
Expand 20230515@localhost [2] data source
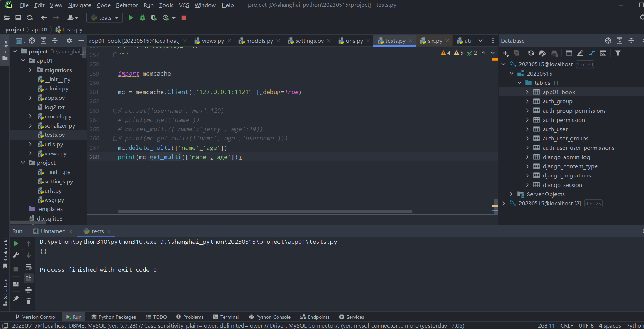pyautogui.click(x=504, y=204)
